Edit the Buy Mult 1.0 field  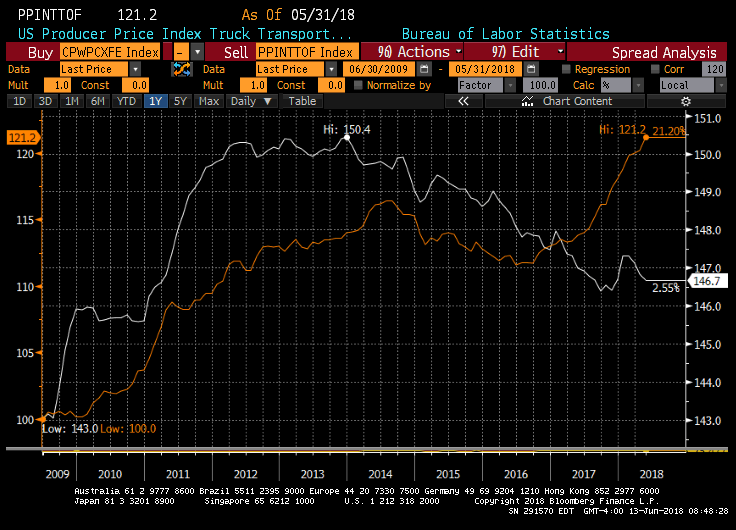[57, 85]
